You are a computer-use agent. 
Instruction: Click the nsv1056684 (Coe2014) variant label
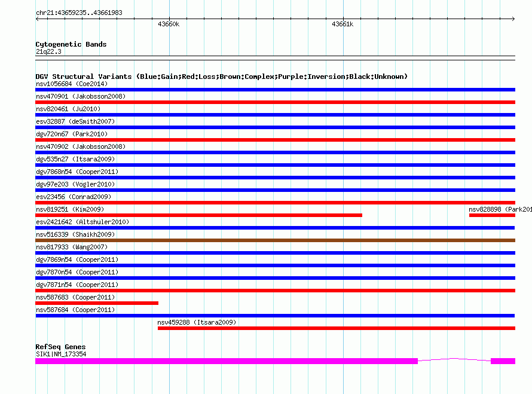point(72,84)
